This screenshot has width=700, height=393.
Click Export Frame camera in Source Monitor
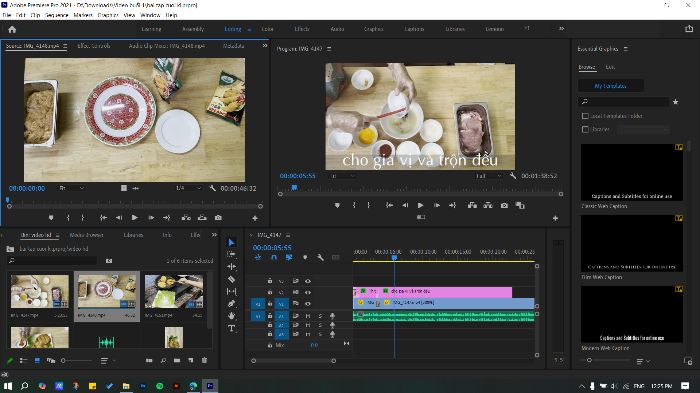[218, 217]
